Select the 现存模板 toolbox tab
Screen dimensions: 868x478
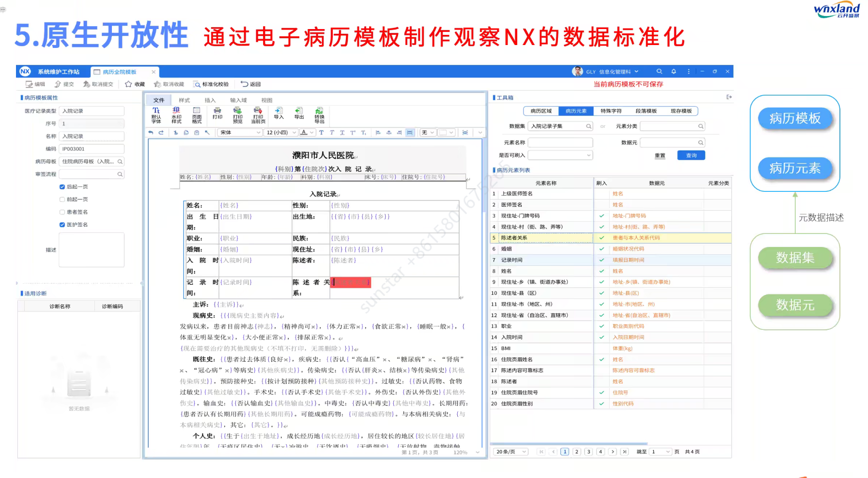click(681, 111)
